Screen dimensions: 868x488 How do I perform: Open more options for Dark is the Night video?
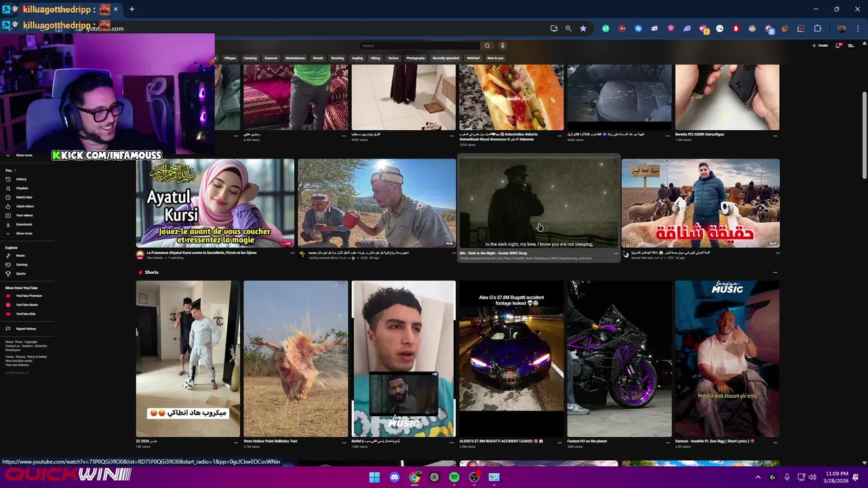click(616, 253)
